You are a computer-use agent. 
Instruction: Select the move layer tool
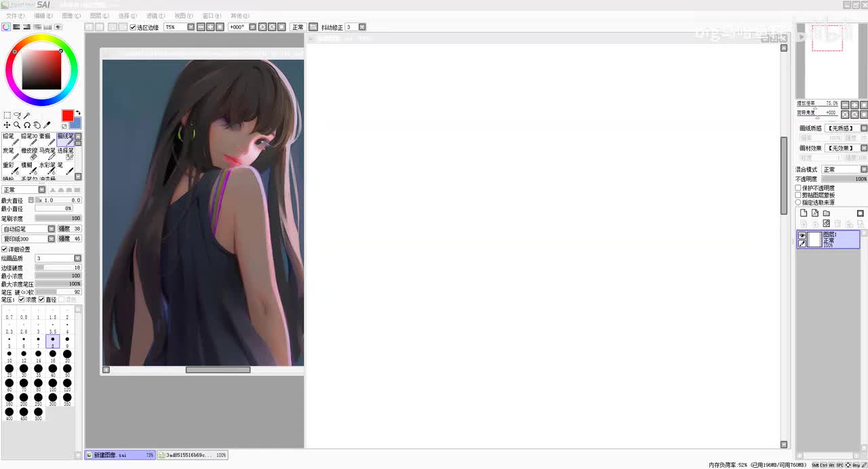click(7, 125)
